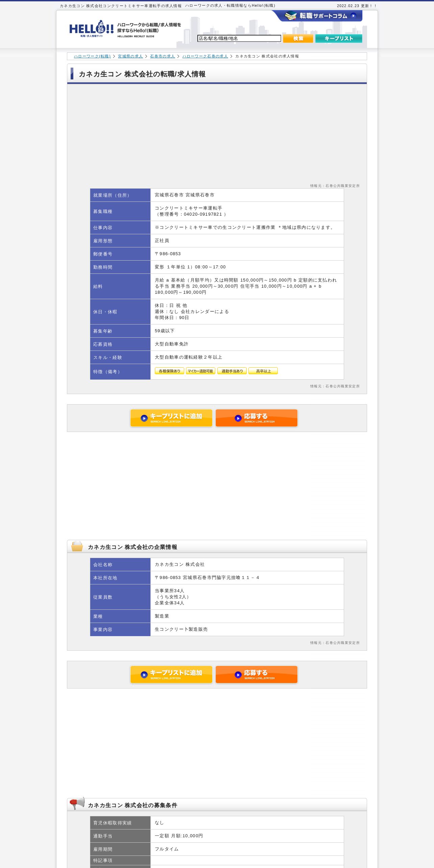Click the 大型自動車の運転経験2年以上 text
434x868 pixels.
tap(189, 357)
